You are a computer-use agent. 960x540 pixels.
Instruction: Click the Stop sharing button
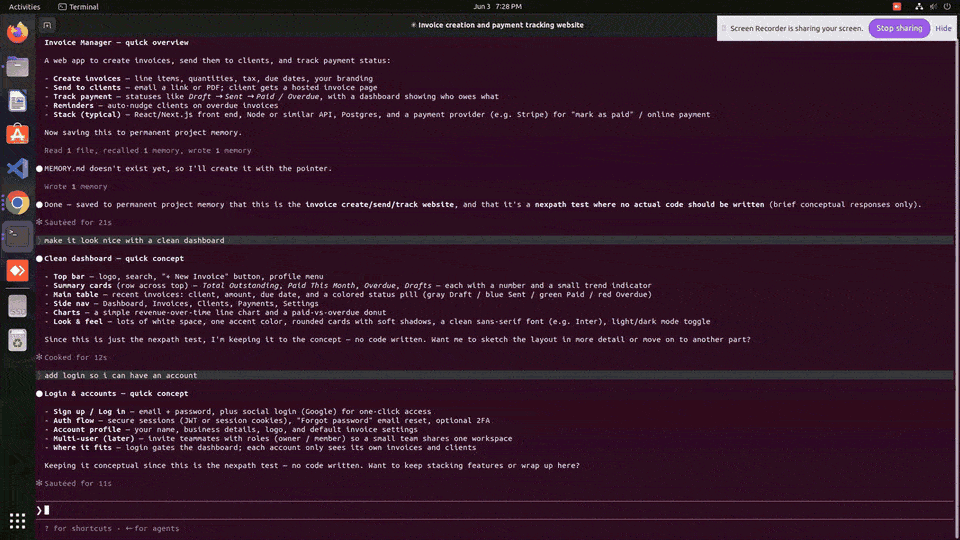[899, 28]
